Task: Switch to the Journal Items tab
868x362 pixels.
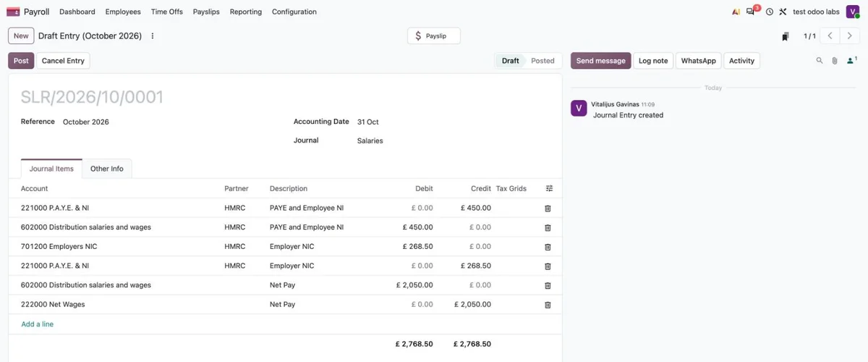Action: pyautogui.click(x=51, y=169)
